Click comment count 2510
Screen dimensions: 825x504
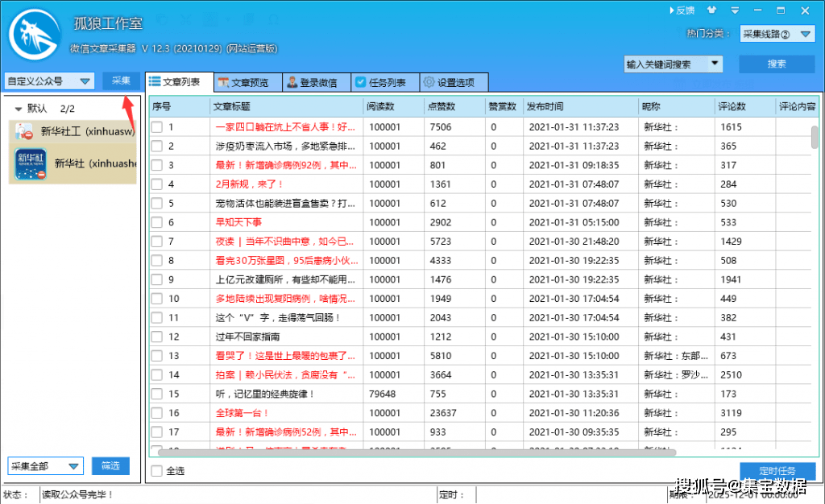point(731,374)
